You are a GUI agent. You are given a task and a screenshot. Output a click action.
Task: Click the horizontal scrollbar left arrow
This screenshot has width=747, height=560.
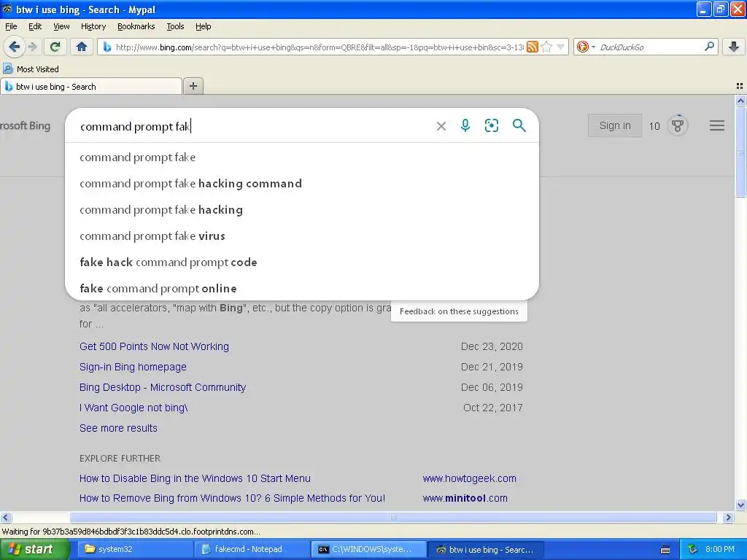pos(5,517)
